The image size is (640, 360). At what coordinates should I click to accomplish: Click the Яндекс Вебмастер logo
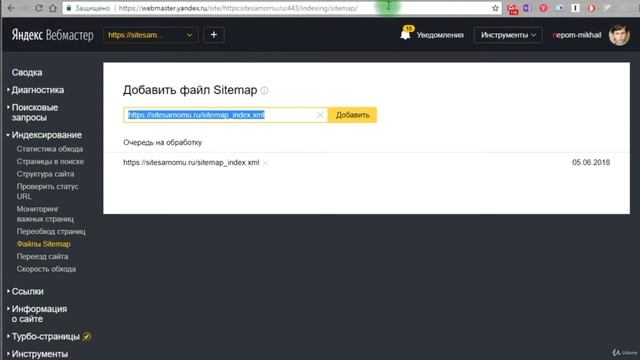tap(52, 35)
